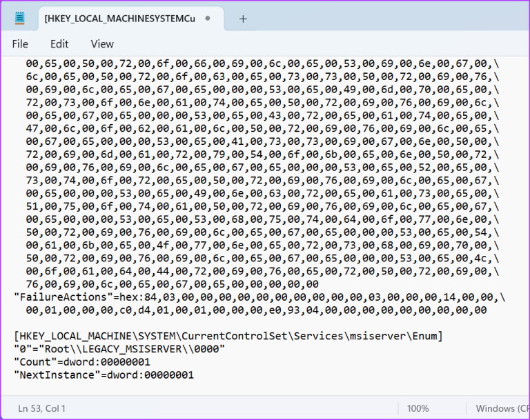Open the Edit menu
This screenshot has width=530, height=420.
click(x=59, y=43)
